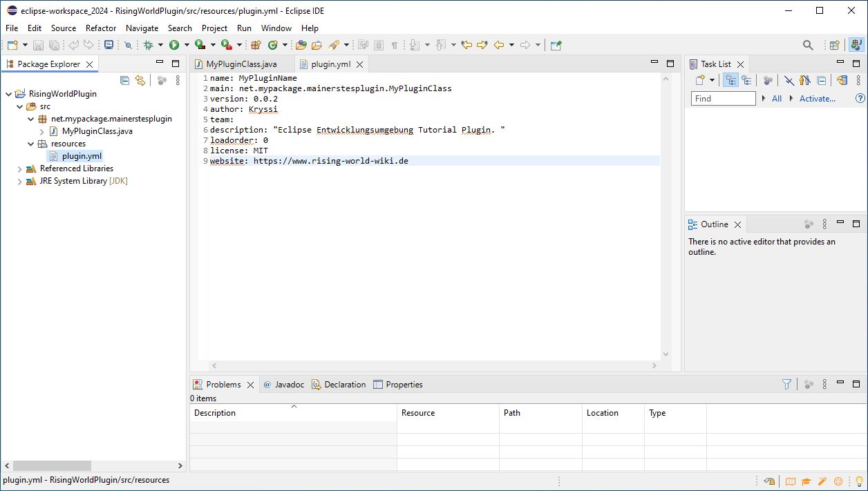Click the Open Type icon
This screenshot has height=491, width=868.
[x=301, y=45]
